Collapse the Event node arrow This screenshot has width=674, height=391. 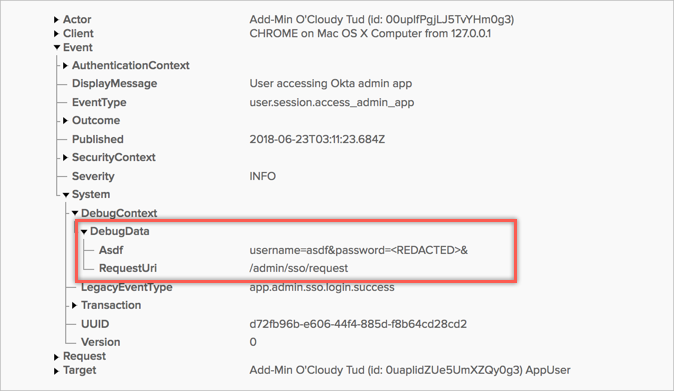tap(57, 48)
